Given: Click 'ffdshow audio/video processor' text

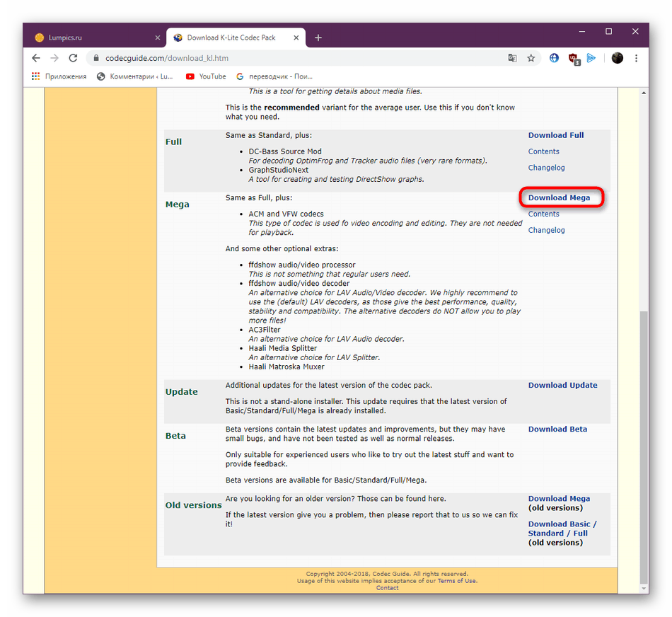Looking at the screenshot, I should coord(302,265).
